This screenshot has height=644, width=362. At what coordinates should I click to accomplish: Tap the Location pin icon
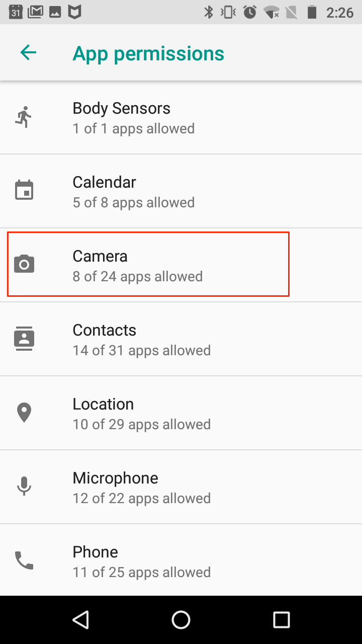point(24,413)
